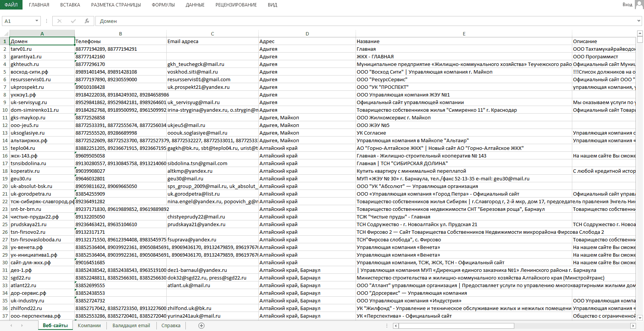Click the cancel entry X icon
644x331 pixels.
tap(60, 21)
